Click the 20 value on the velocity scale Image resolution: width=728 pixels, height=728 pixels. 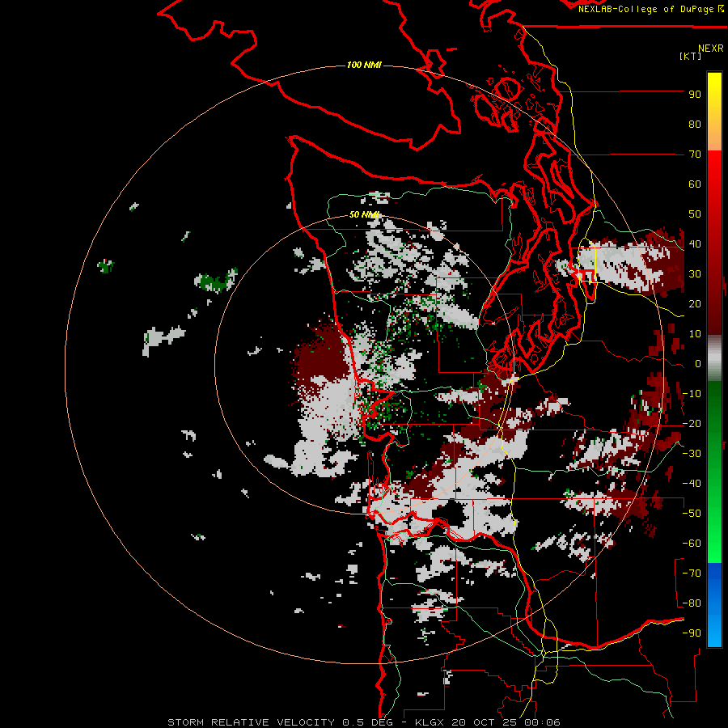click(695, 304)
